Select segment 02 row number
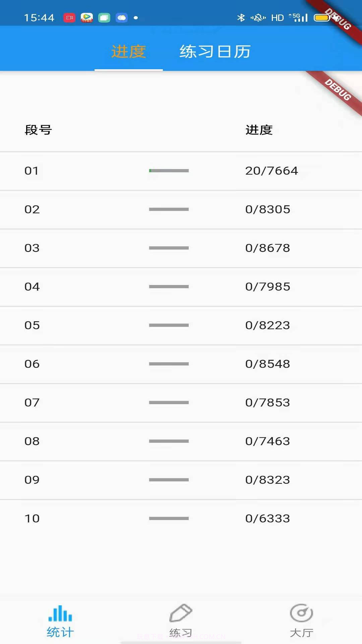The height and width of the screenshot is (644, 362). 32,209
